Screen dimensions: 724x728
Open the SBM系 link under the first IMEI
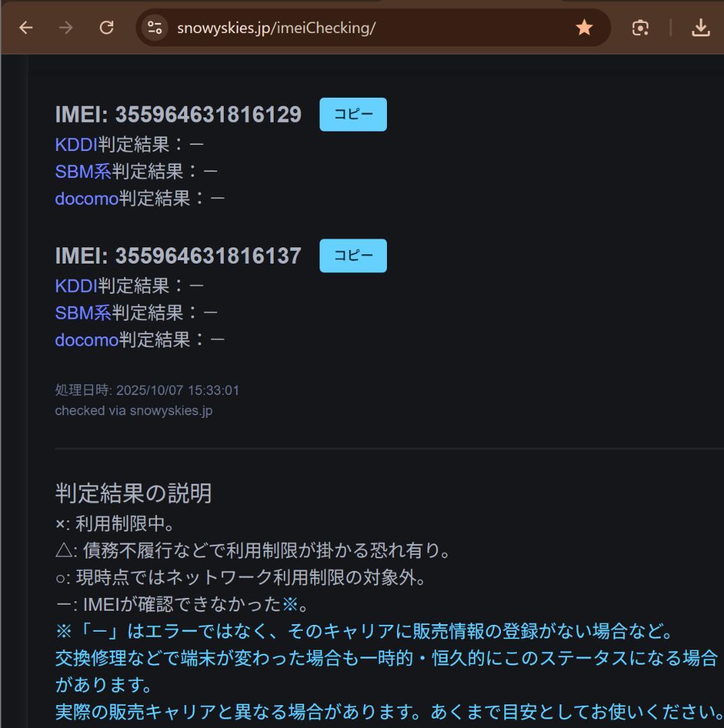click(77, 171)
